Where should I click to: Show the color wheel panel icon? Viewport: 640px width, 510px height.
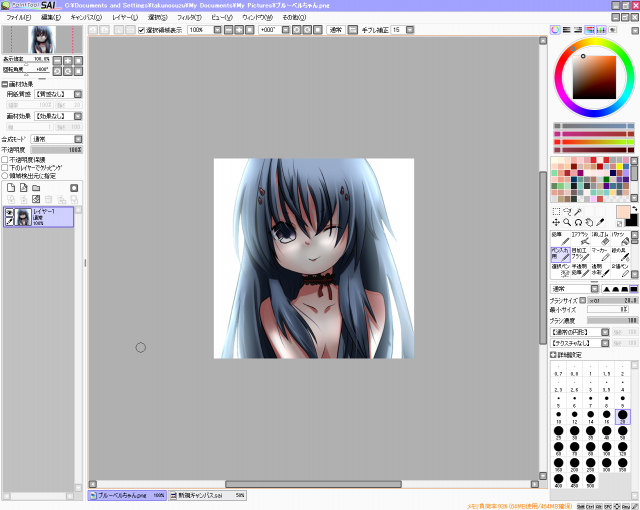point(555,30)
